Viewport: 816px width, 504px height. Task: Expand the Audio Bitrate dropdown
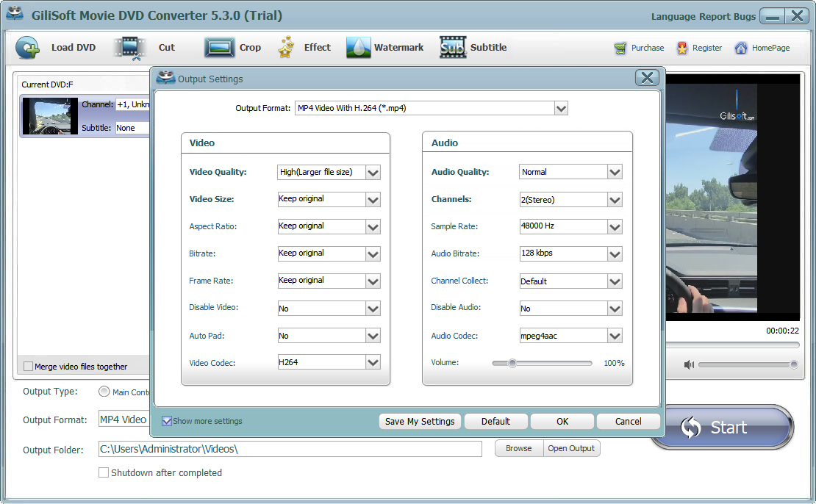tap(615, 253)
